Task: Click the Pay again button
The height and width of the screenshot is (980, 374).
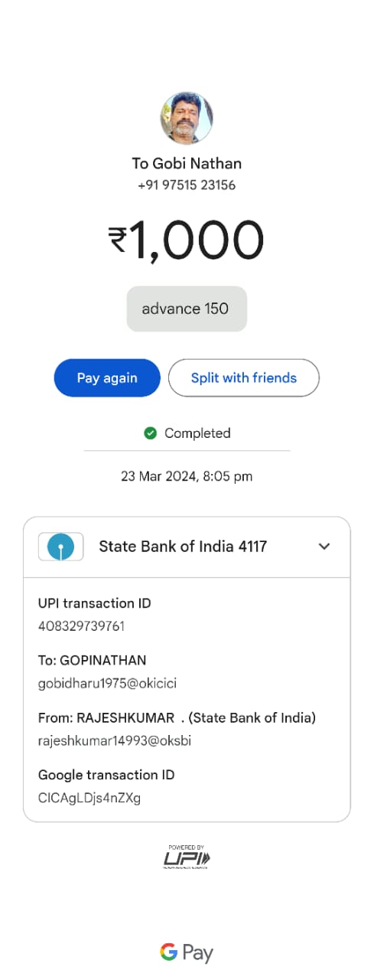Action: coord(107,378)
